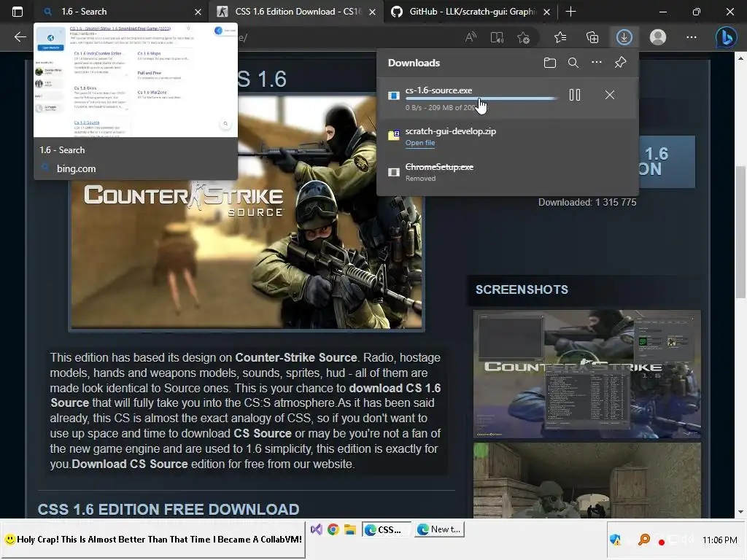Click cs-1.6-source.exe file name
The width and height of the screenshot is (747, 560).
(x=438, y=90)
